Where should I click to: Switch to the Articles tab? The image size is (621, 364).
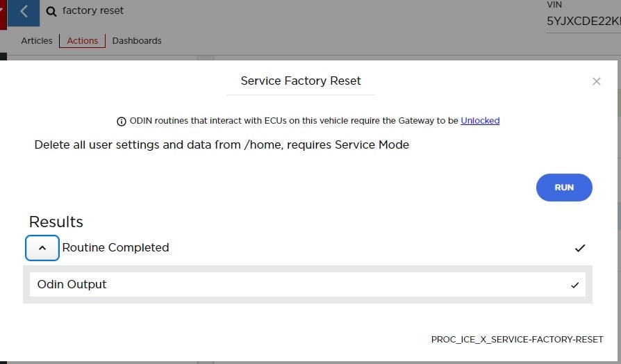pyautogui.click(x=37, y=41)
